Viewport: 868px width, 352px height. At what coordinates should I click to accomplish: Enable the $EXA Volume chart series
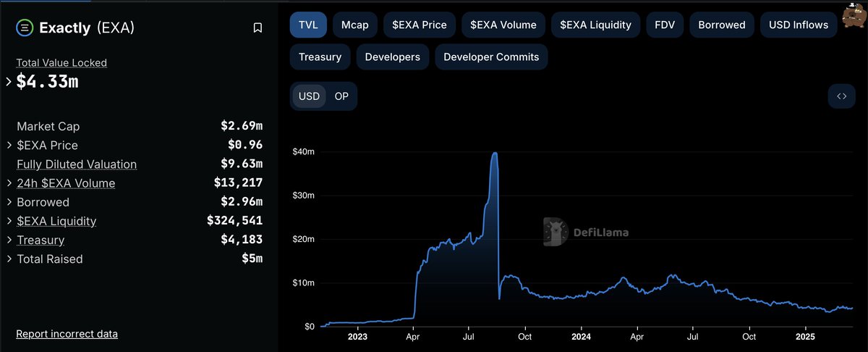pos(503,25)
